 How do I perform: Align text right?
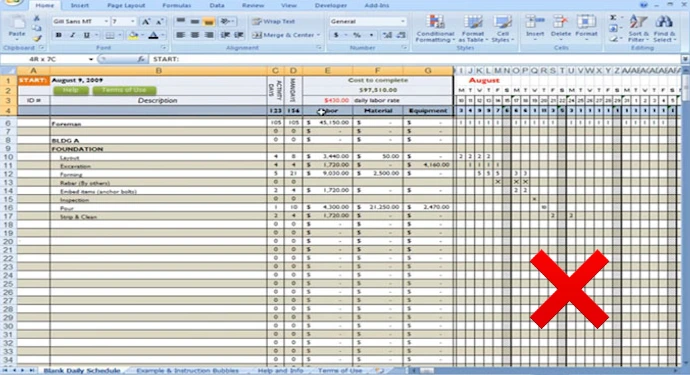point(209,35)
